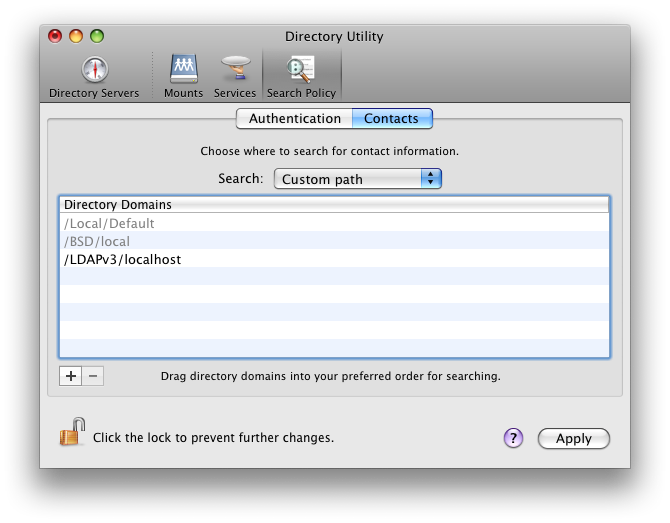Click the minus button below the list
670x523 pixels.
pyautogui.click(x=93, y=376)
